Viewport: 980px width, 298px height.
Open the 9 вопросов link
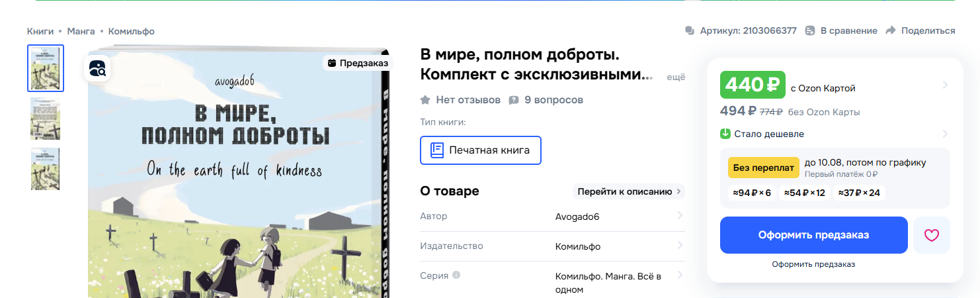(553, 100)
